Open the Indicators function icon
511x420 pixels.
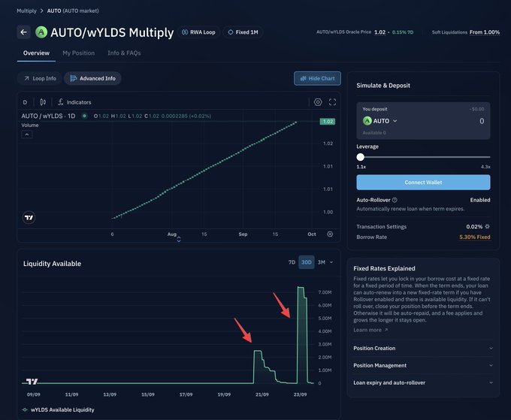coord(61,102)
